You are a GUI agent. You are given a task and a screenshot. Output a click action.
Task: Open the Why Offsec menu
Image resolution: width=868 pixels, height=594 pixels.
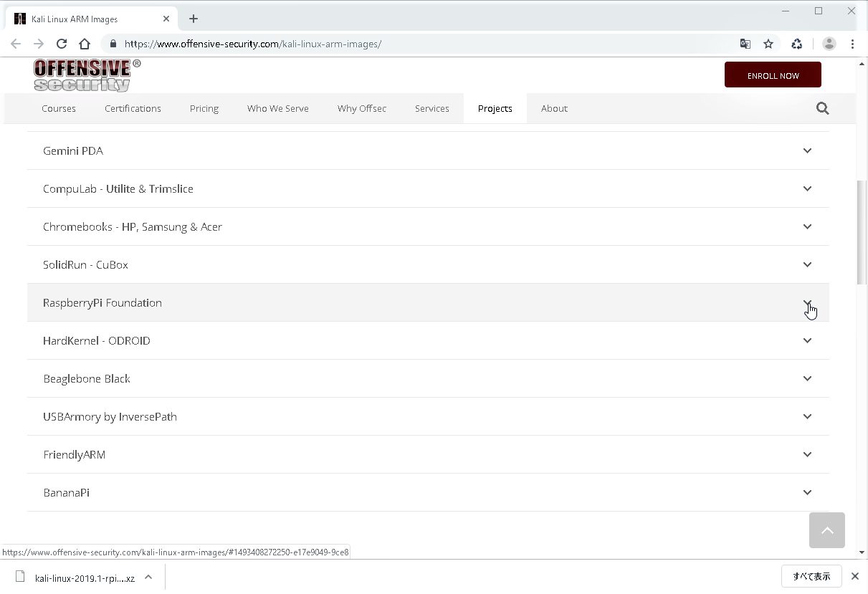tap(362, 108)
